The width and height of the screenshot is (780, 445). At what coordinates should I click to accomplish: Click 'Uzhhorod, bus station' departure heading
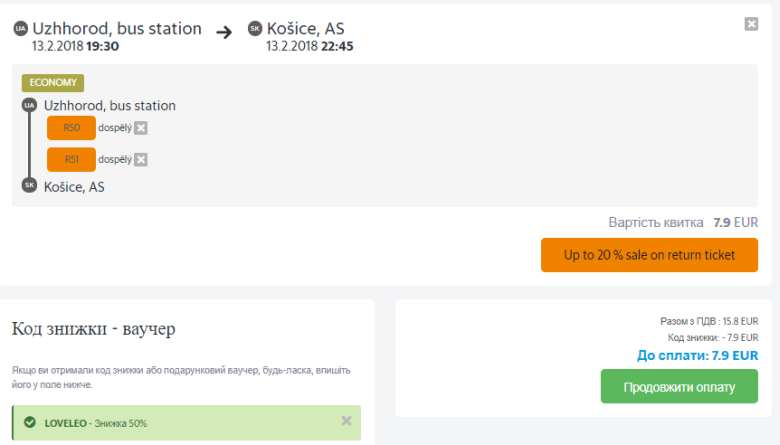coord(116,29)
